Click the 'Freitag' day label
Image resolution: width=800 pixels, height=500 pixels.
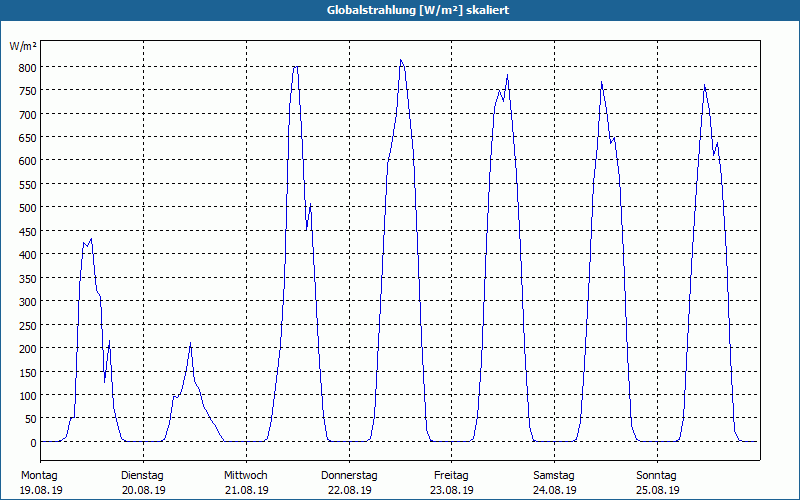(452, 476)
